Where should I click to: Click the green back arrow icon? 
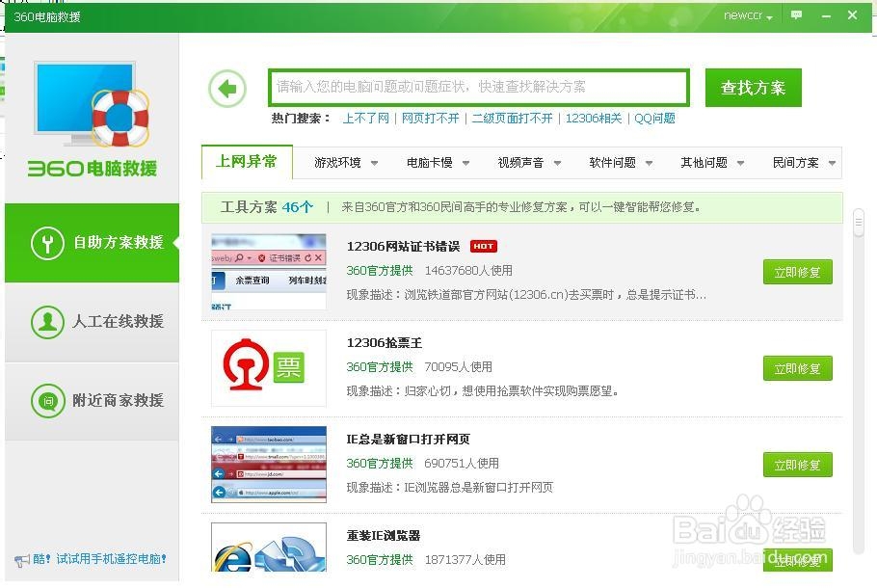[227, 89]
